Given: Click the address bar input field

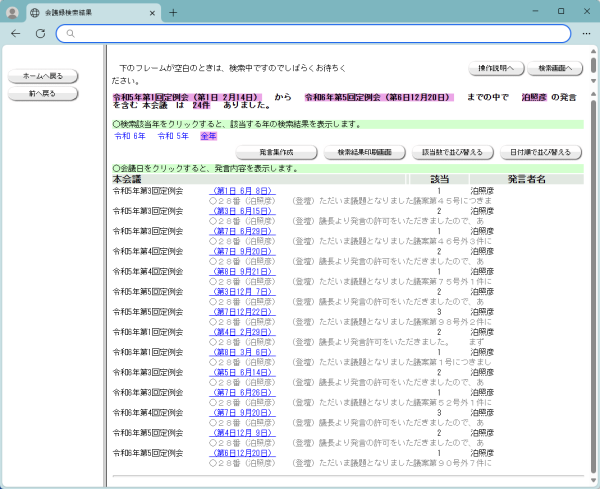Looking at the screenshot, I should tap(313, 34).
